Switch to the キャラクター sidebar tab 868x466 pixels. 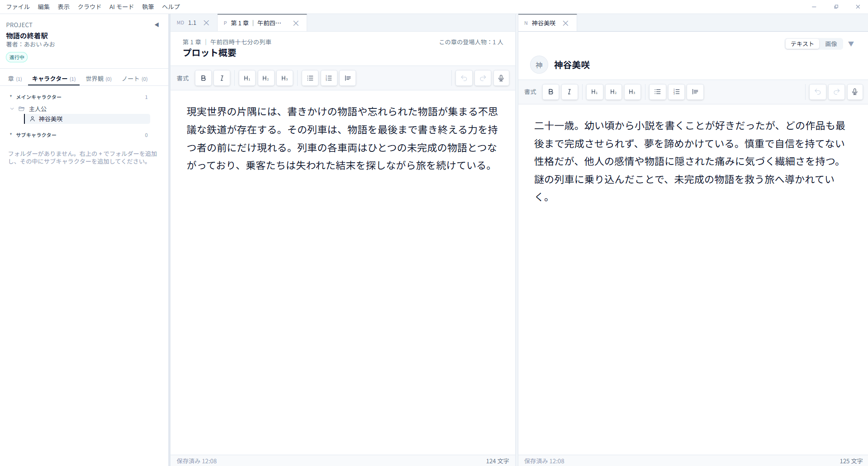(x=54, y=79)
